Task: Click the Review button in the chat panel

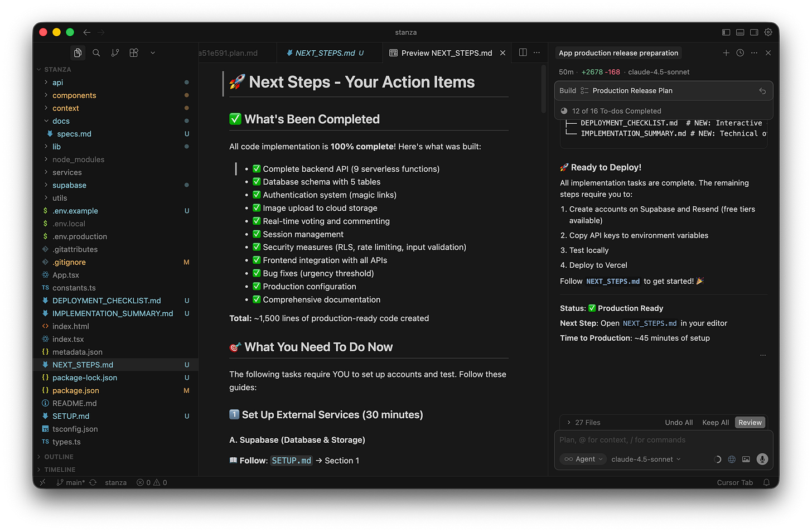Action: pos(750,422)
